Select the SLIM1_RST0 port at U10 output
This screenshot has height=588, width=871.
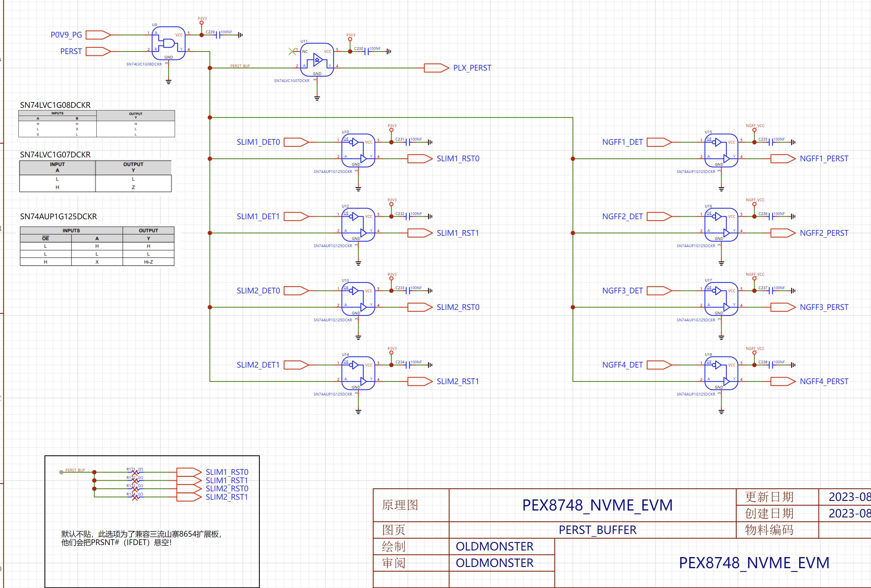click(420, 159)
